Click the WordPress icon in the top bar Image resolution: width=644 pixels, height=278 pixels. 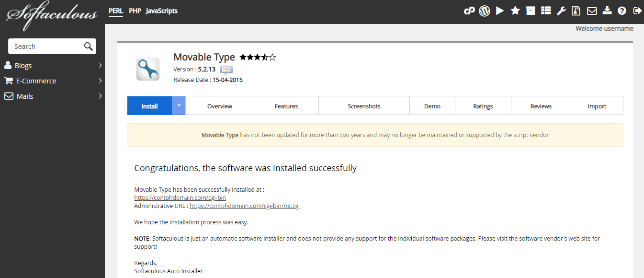[485, 10]
